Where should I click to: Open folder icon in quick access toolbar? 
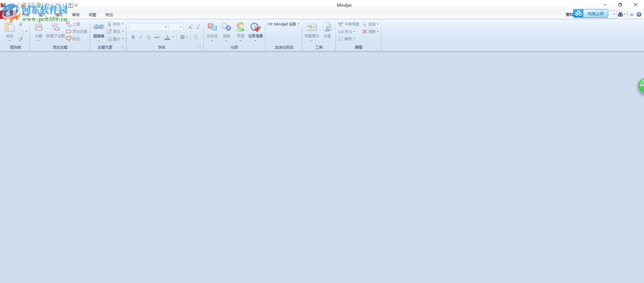pos(23,5)
